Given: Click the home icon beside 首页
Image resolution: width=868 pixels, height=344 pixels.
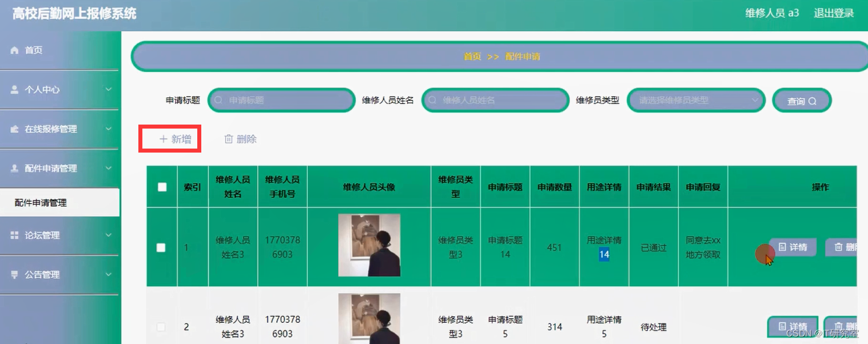Looking at the screenshot, I should (14, 50).
